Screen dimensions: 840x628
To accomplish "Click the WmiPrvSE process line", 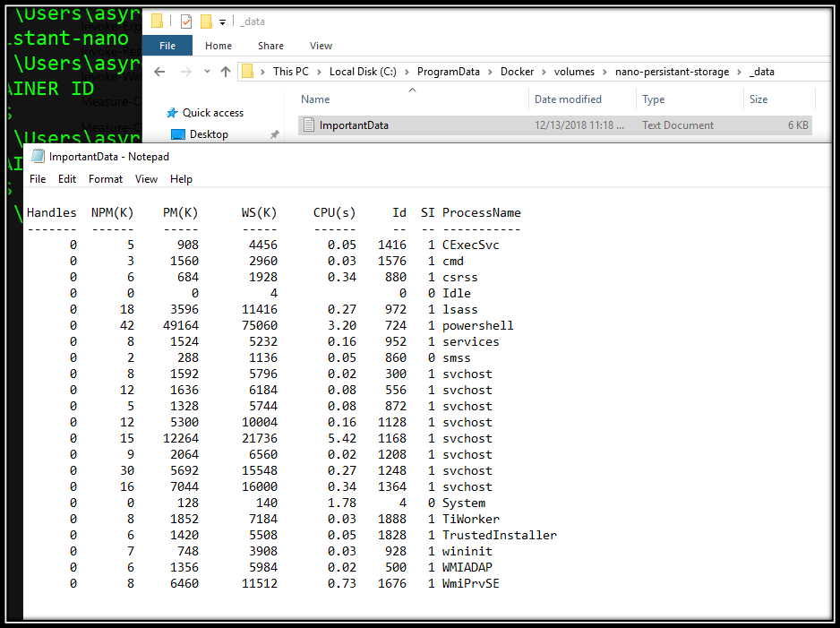I will [285, 583].
